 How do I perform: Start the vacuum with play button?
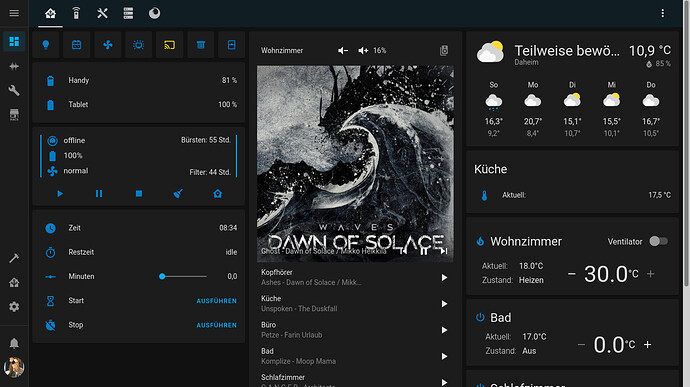(60, 194)
